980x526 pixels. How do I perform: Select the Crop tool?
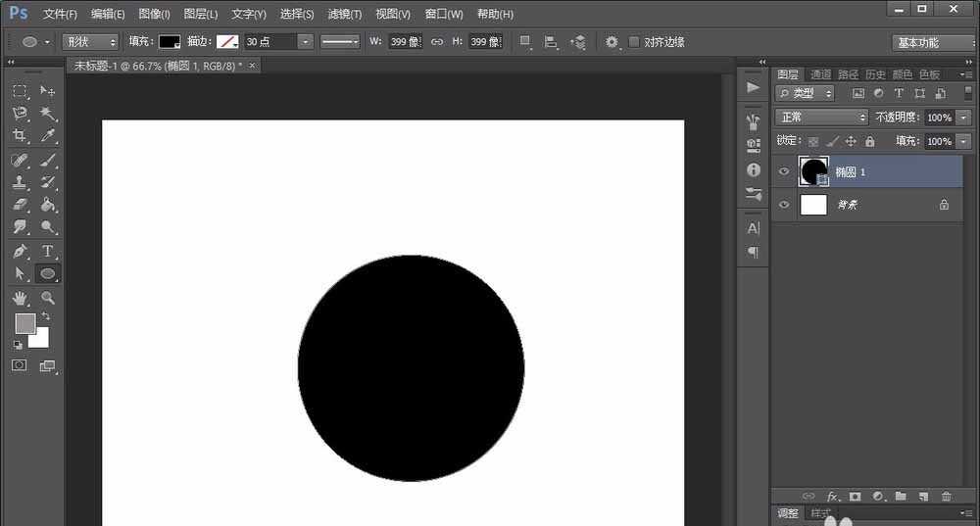(x=20, y=136)
